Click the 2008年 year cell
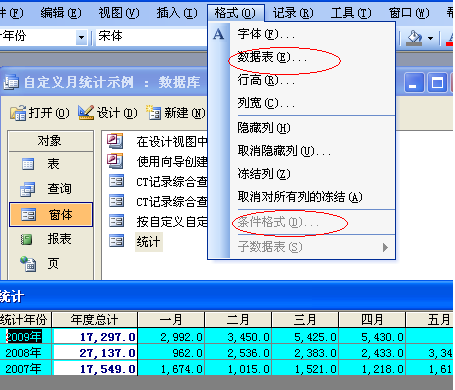 tap(25, 352)
